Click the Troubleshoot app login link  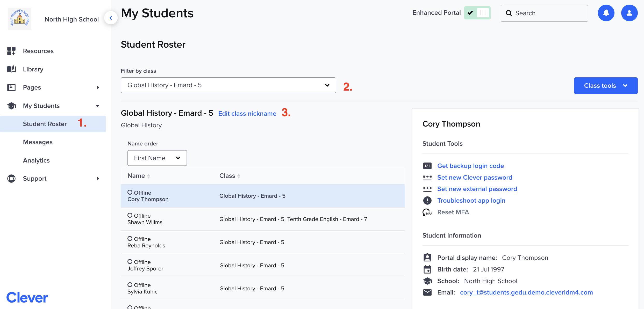[x=471, y=201]
